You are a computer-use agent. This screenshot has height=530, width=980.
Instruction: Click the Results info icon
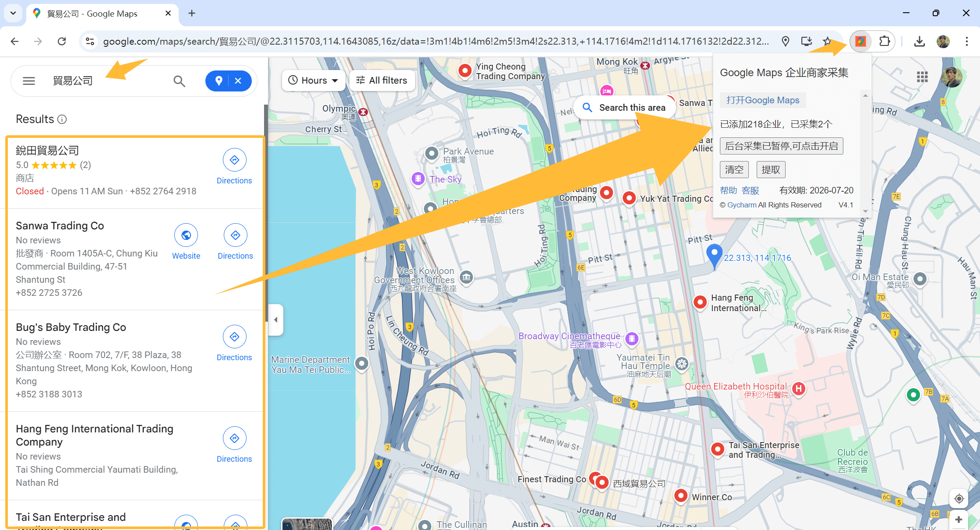tap(62, 119)
